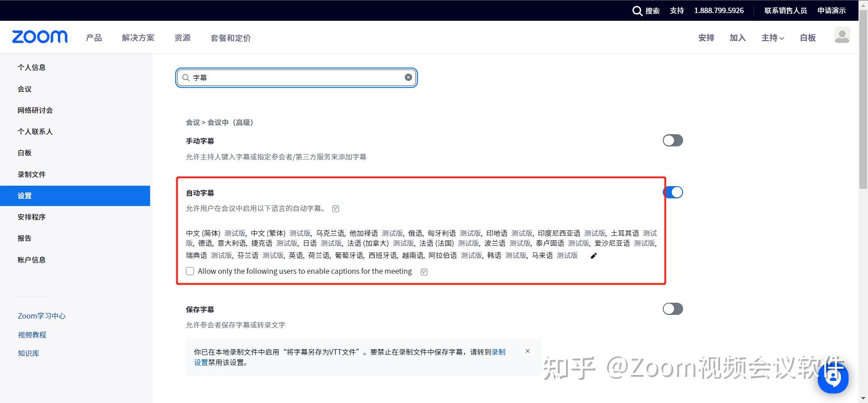
Task: Click 联系销售人员 link
Action: [x=786, y=10]
